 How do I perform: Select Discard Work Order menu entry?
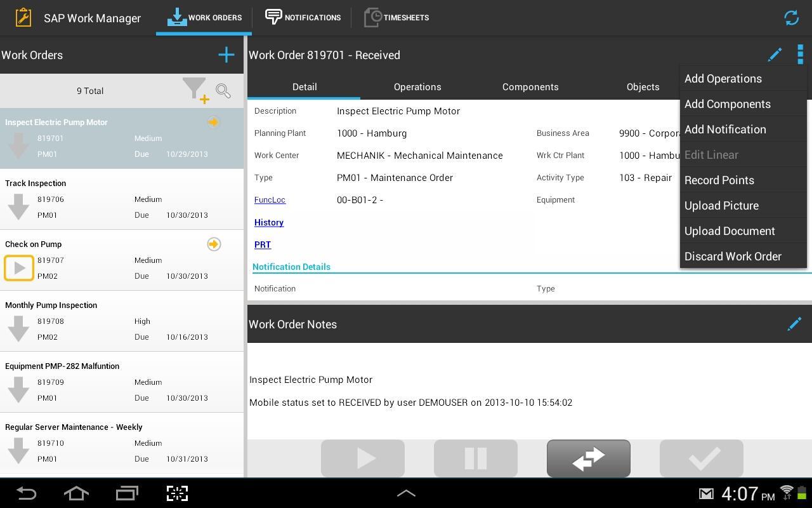tap(743, 257)
